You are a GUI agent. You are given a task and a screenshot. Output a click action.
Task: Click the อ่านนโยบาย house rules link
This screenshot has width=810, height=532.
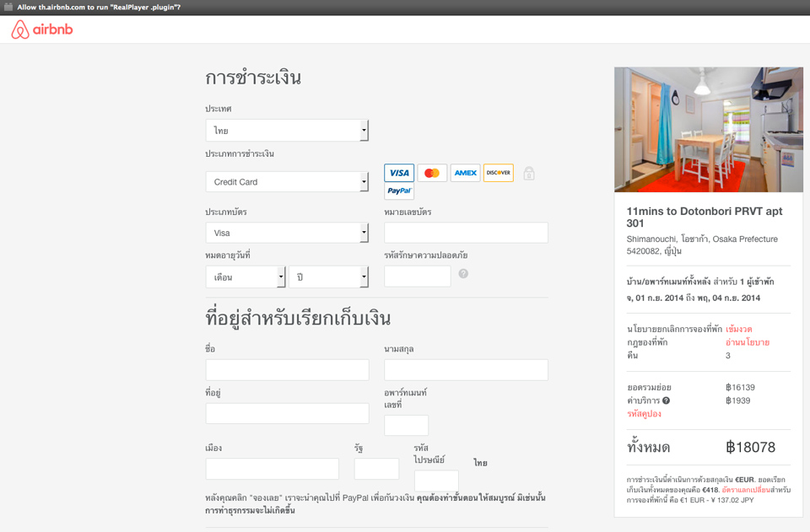pos(747,342)
